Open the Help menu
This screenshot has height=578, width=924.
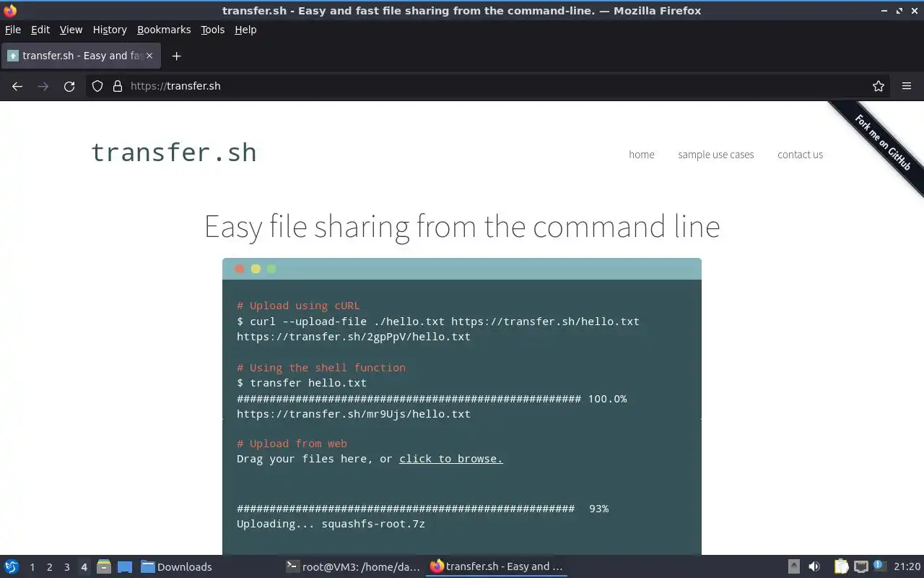pyautogui.click(x=245, y=30)
